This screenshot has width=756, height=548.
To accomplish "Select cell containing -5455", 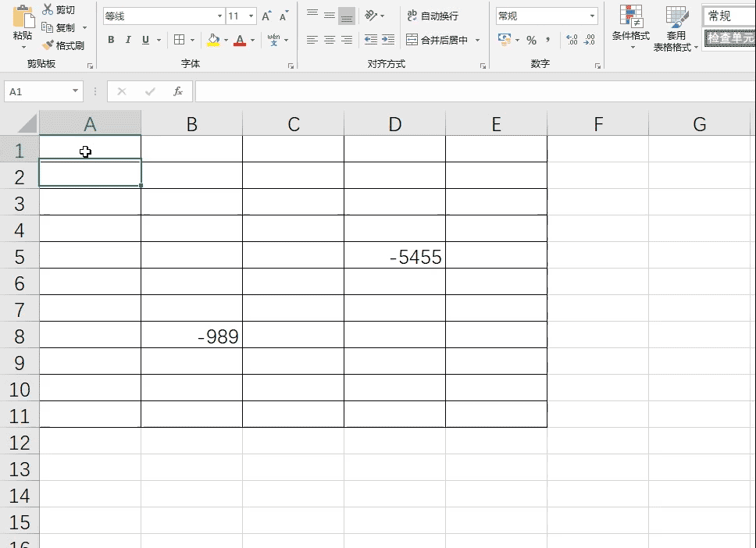I will point(395,256).
